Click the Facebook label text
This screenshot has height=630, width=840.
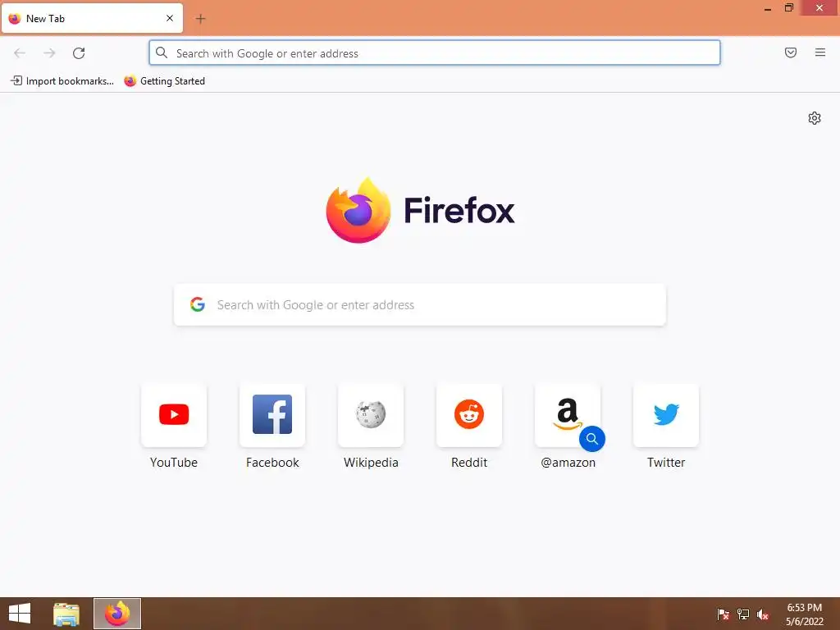pyautogui.click(x=272, y=463)
